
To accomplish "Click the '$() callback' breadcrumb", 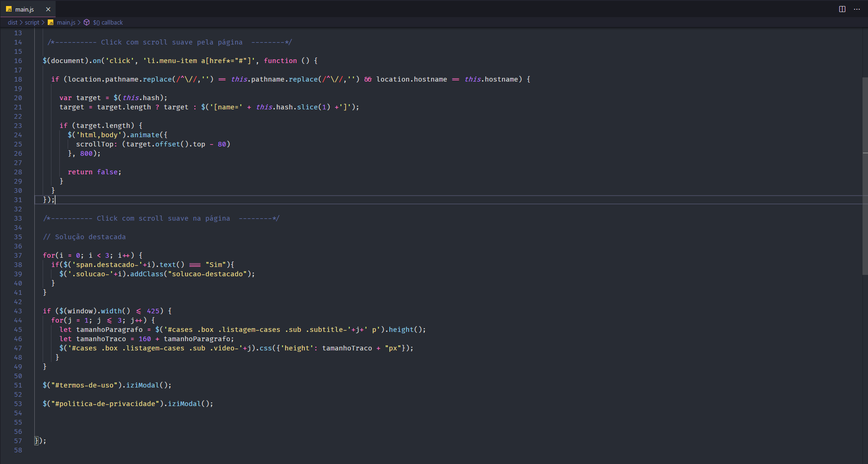I will point(108,22).
